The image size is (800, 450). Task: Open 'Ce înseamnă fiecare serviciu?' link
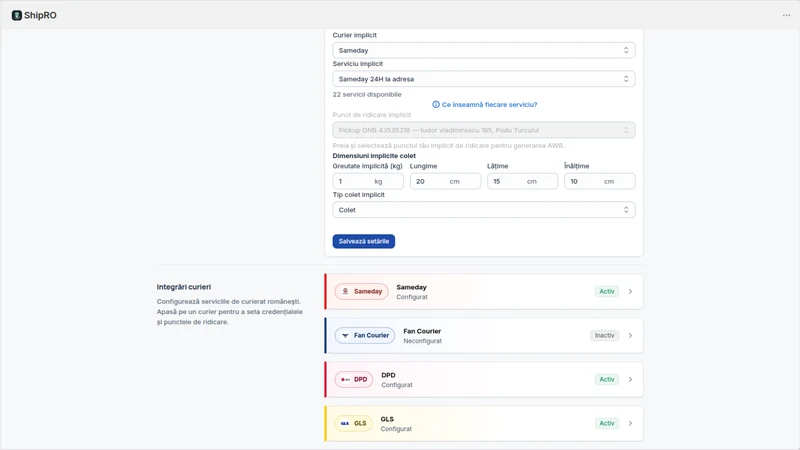(x=489, y=105)
